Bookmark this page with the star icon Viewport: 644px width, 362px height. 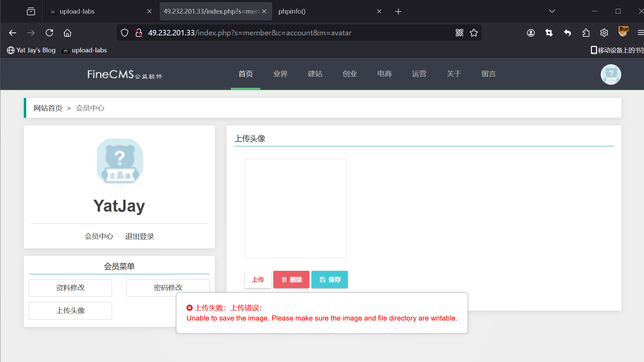pos(474,33)
